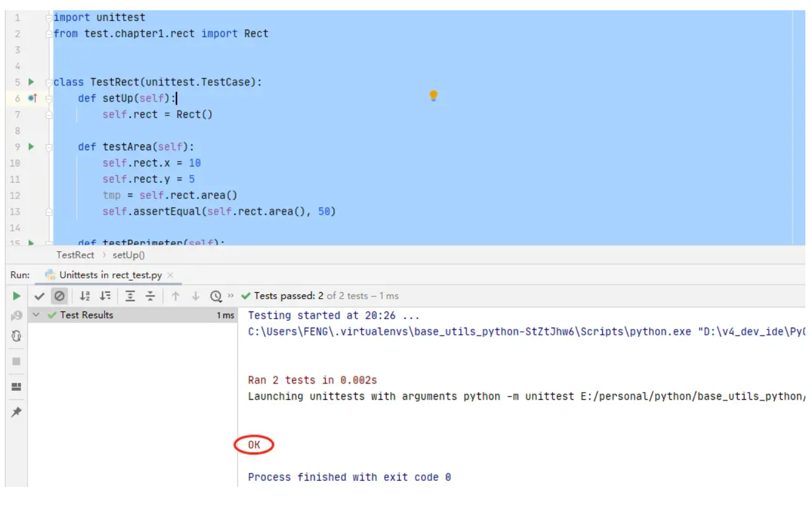Click the '1 ms' duration in Test Results row
Image resolution: width=812 pixels, height=517 pixels.
pos(225,316)
